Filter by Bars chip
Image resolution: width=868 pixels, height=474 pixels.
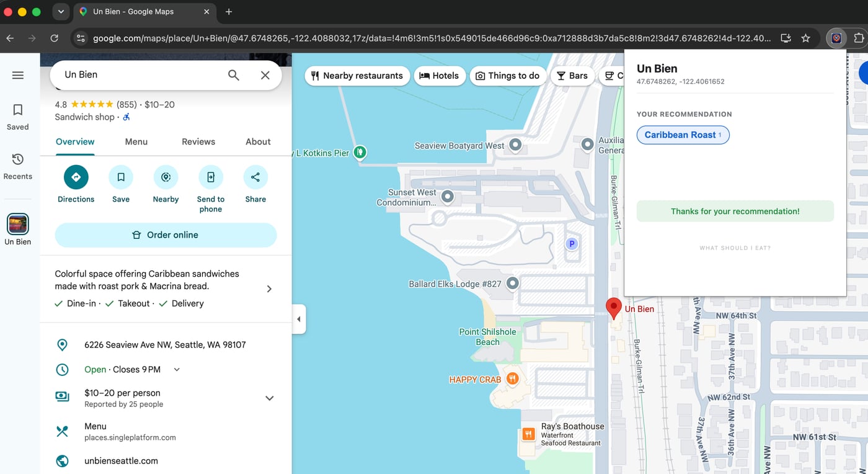(x=572, y=76)
